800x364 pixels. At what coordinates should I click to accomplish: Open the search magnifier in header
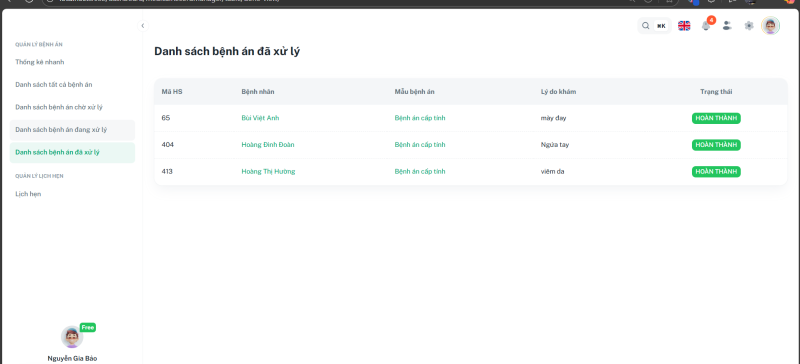645,26
